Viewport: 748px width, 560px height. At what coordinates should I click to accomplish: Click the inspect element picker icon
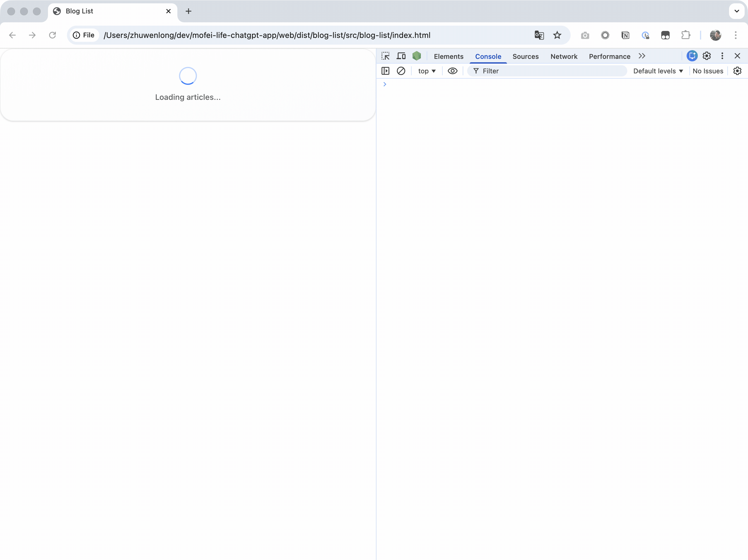(385, 56)
